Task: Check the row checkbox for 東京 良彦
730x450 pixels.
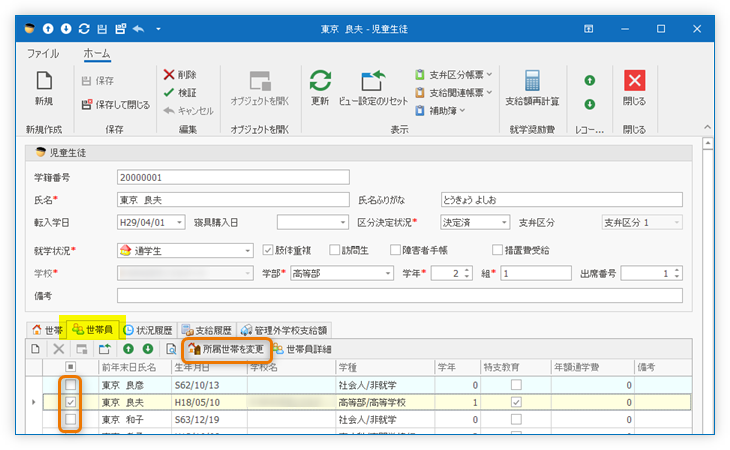Action: (70, 385)
